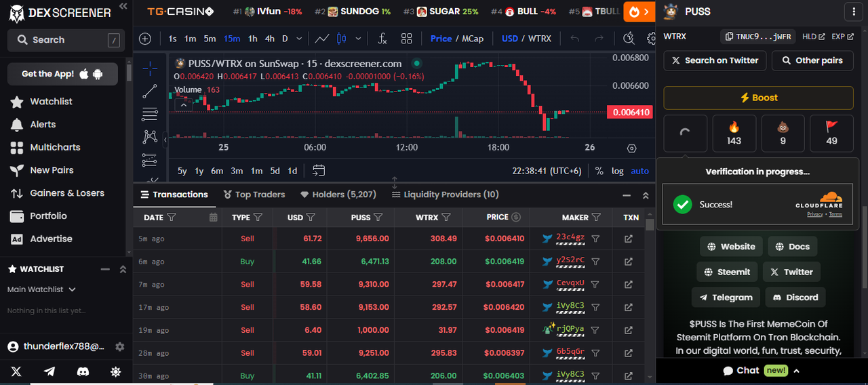Toggle the theme sun icon
Image resolution: width=868 pixels, height=385 pixels.
point(116,371)
